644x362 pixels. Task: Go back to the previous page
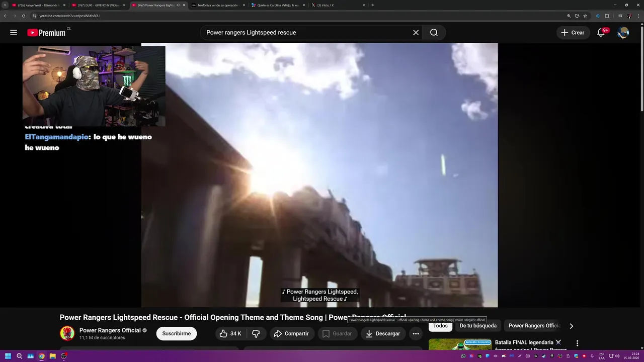(6, 16)
